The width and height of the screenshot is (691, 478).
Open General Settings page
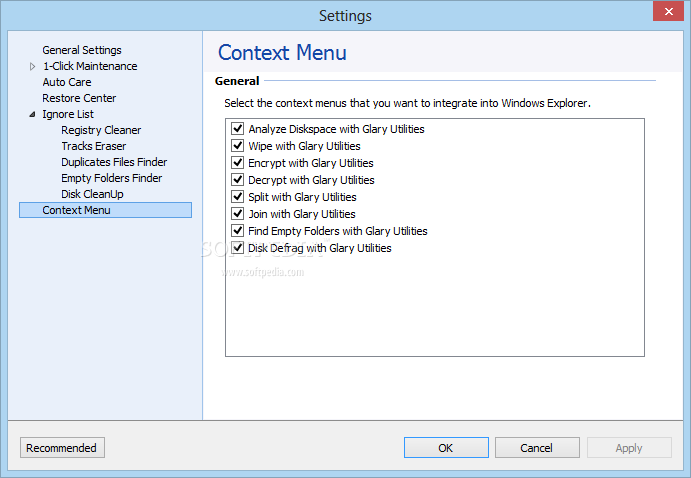(x=82, y=50)
